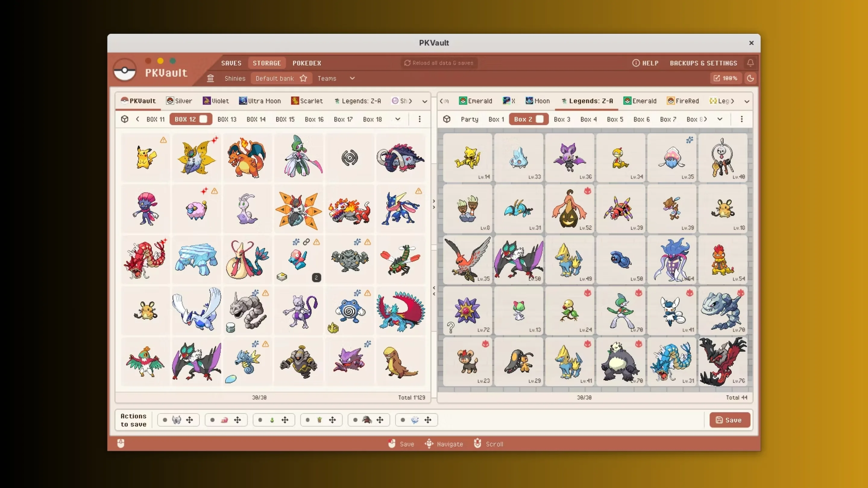Viewport: 868px width, 488px height.
Task: Click the Total 44 count text
Action: click(x=737, y=397)
